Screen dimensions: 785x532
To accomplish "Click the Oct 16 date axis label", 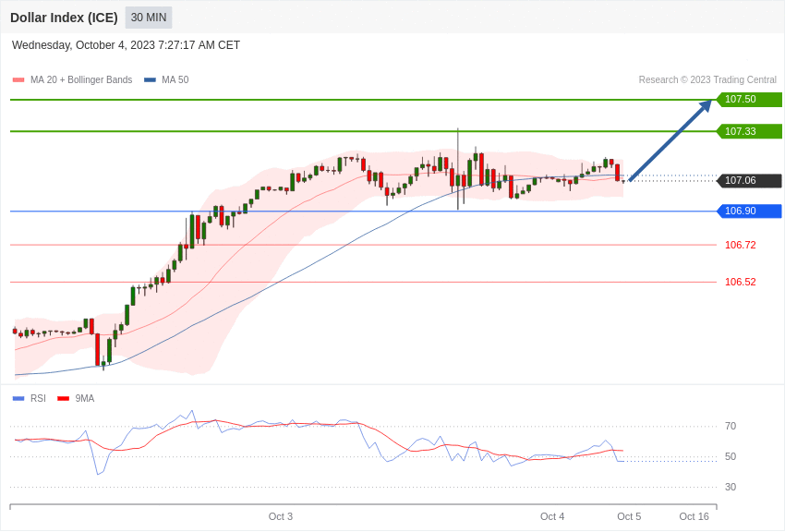I will tap(694, 516).
